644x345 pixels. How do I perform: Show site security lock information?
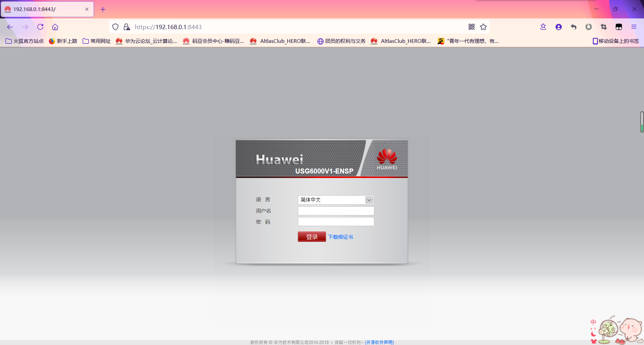(126, 27)
